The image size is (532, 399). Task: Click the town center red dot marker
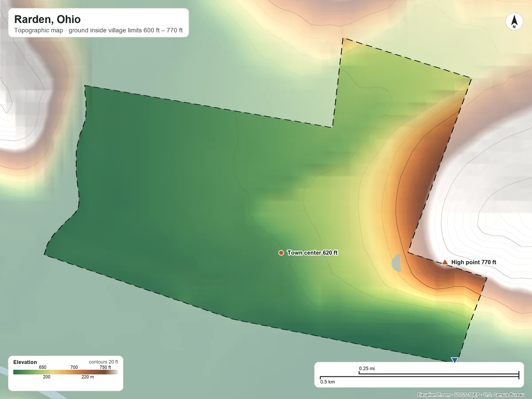click(x=281, y=253)
